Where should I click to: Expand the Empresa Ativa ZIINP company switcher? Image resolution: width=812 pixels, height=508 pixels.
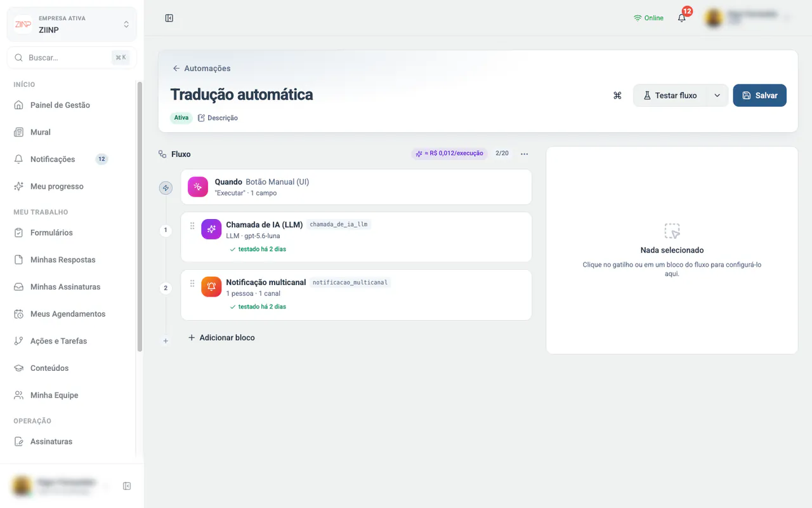click(x=72, y=24)
